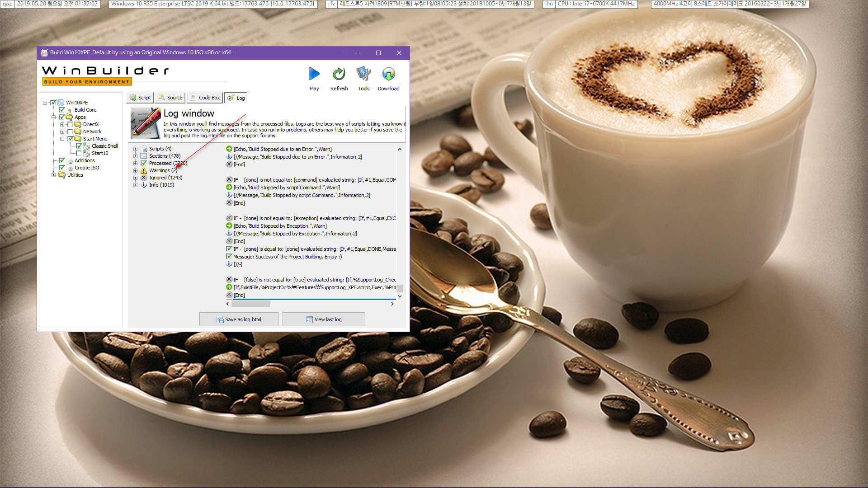Toggle Win10XPE root node checkbox
Screen dimensions: 868x488
(54, 102)
